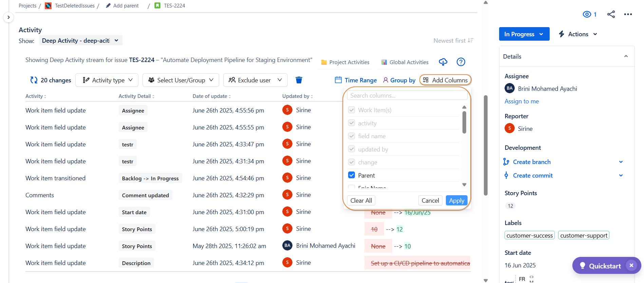
Task: Click the cloud download export icon
Action: click(x=443, y=62)
